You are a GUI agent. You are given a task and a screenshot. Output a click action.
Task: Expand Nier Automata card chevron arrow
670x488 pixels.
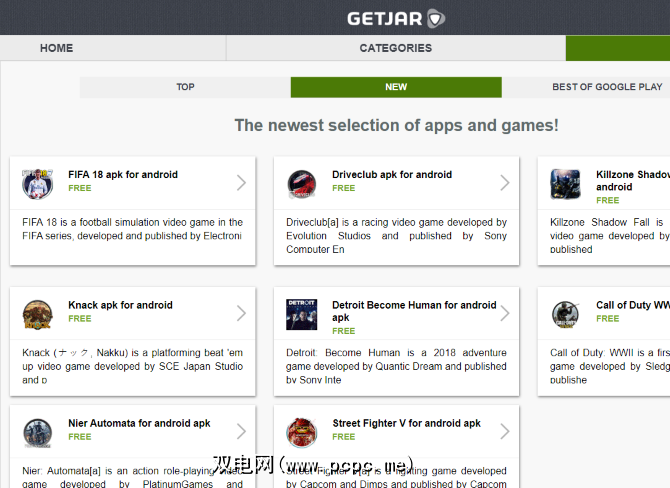(241, 431)
